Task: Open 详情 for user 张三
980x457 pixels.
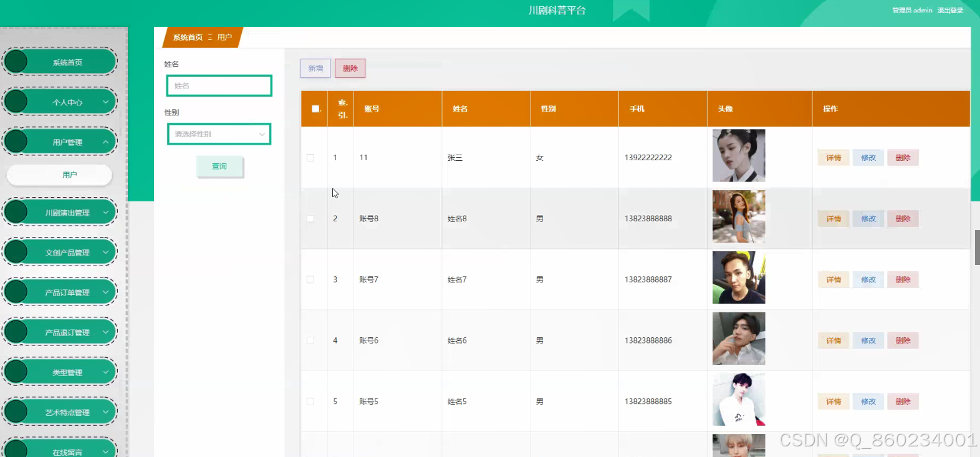Action: coord(833,158)
